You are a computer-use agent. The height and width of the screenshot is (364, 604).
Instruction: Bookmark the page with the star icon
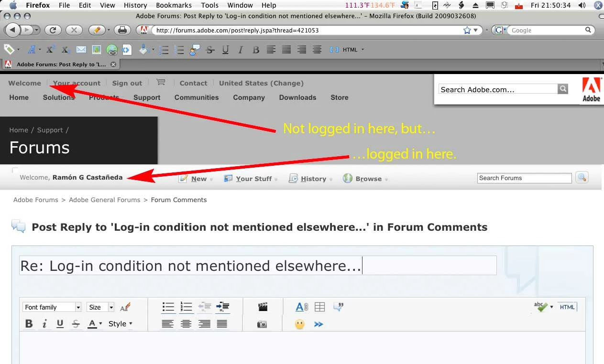(x=467, y=30)
